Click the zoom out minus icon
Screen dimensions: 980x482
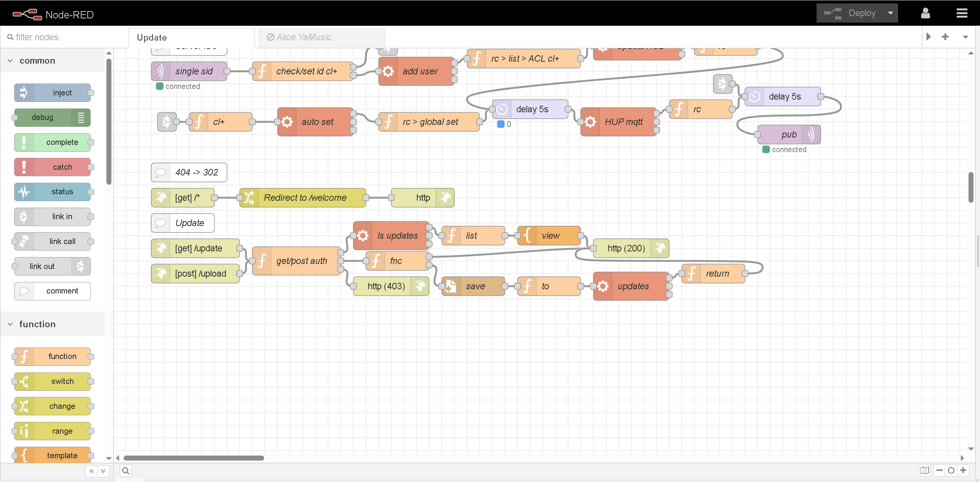(939, 471)
